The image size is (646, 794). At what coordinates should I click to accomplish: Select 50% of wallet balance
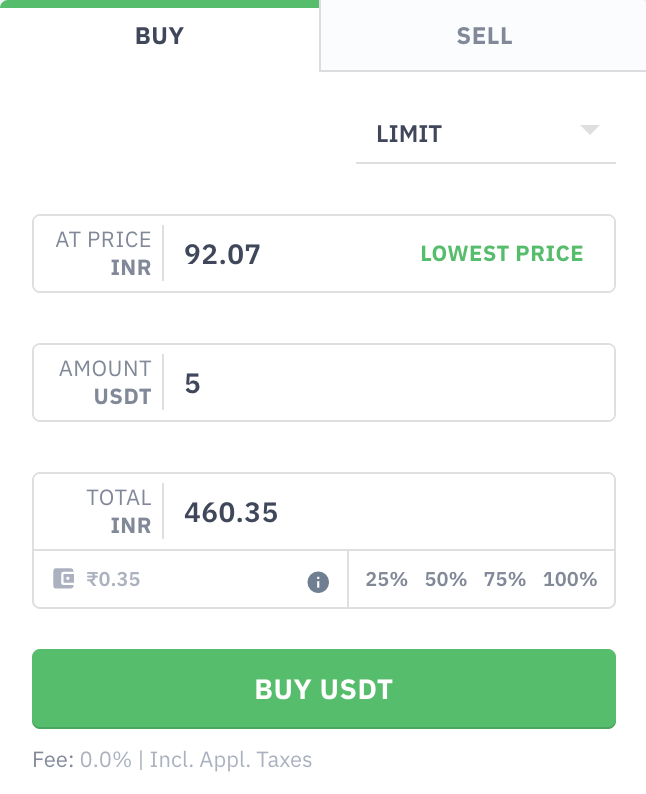click(445, 579)
